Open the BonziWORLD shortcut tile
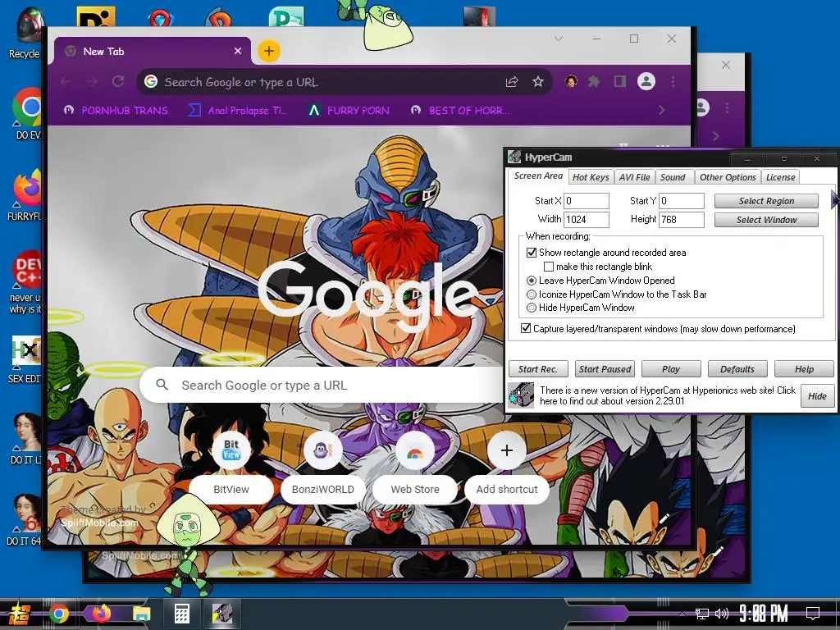This screenshot has width=840, height=630. 323,464
